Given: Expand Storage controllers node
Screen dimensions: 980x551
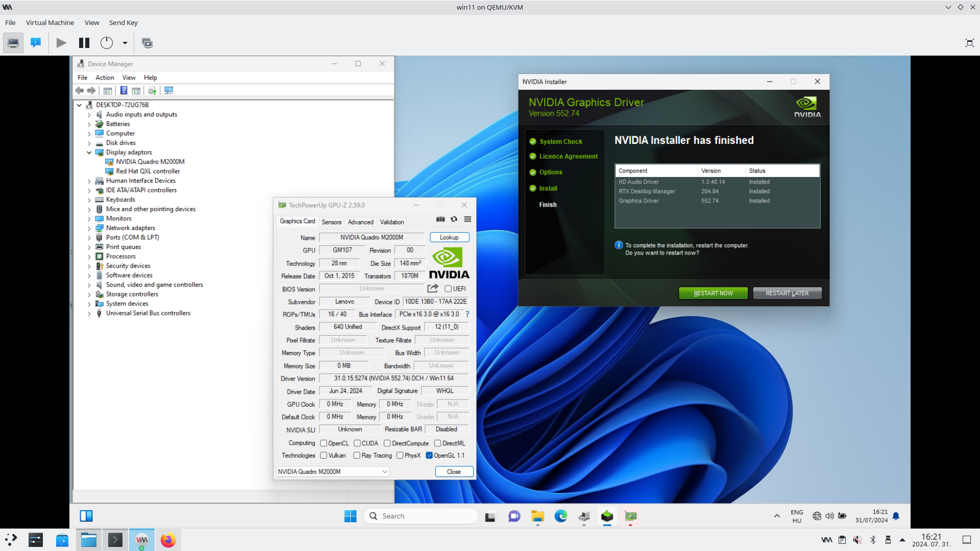Looking at the screenshot, I should pos(89,294).
